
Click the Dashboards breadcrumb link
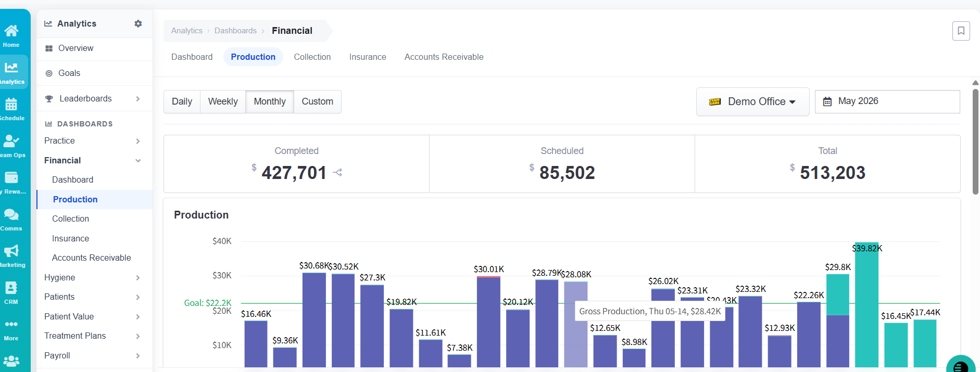[235, 31]
